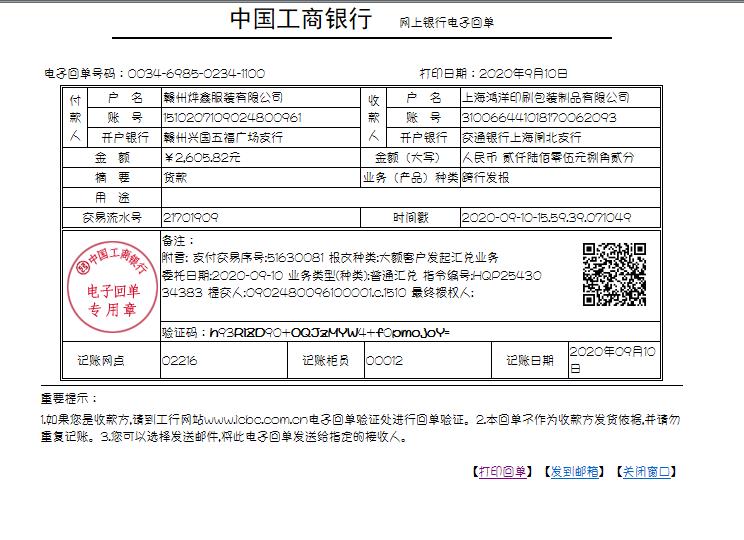This screenshot has height=540, width=744.
Task: Click business type value 跨行发报
Action: pos(485,177)
